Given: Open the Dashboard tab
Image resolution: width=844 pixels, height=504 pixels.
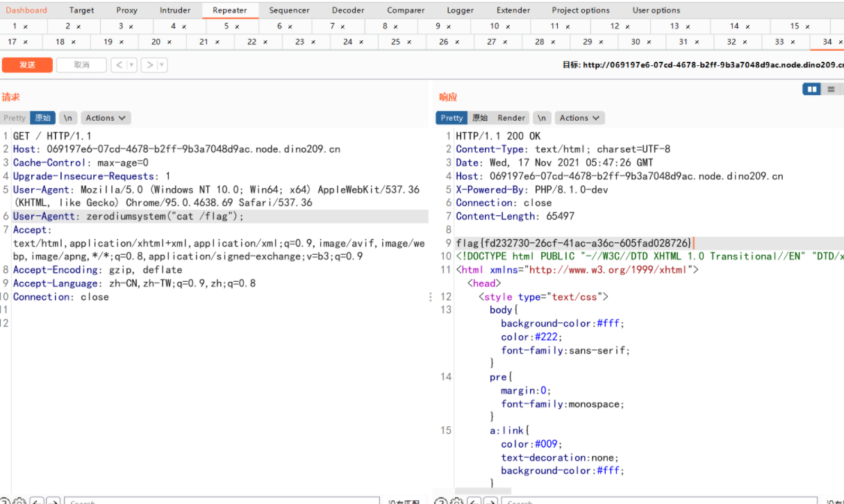Looking at the screenshot, I should pyautogui.click(x=26, y=10).
